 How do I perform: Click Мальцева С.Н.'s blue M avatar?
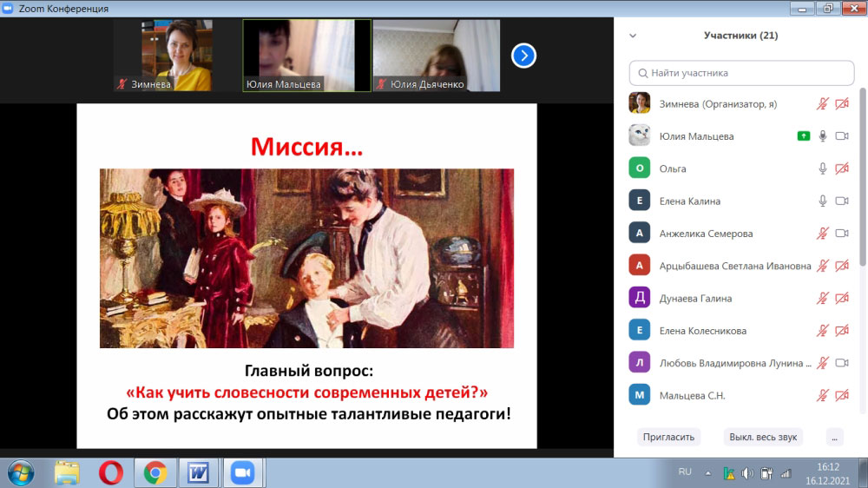640,395
